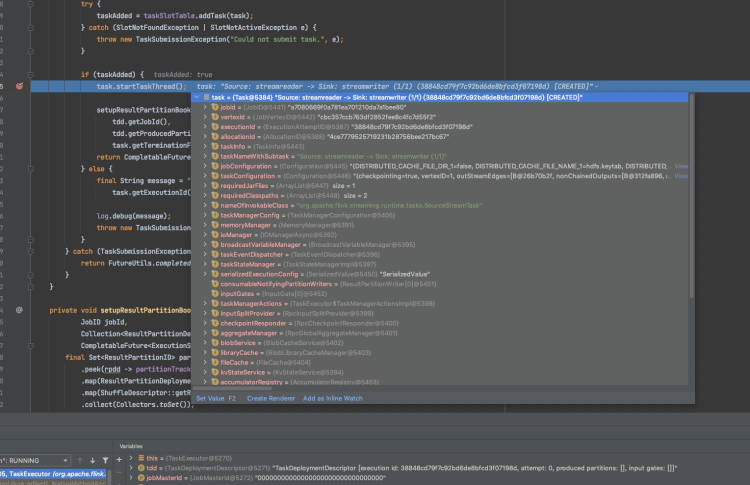Click the field icon beside memoryManager

point(215,225)
